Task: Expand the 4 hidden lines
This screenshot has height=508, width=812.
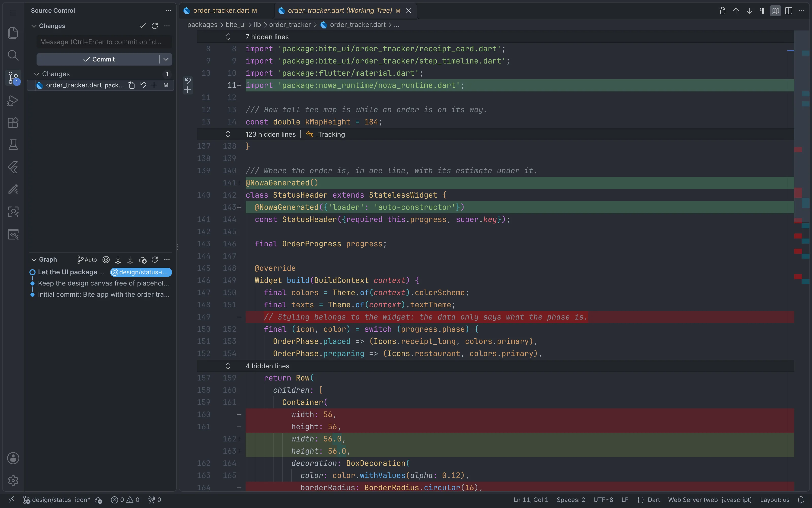Action: click(x=228, y=366)
